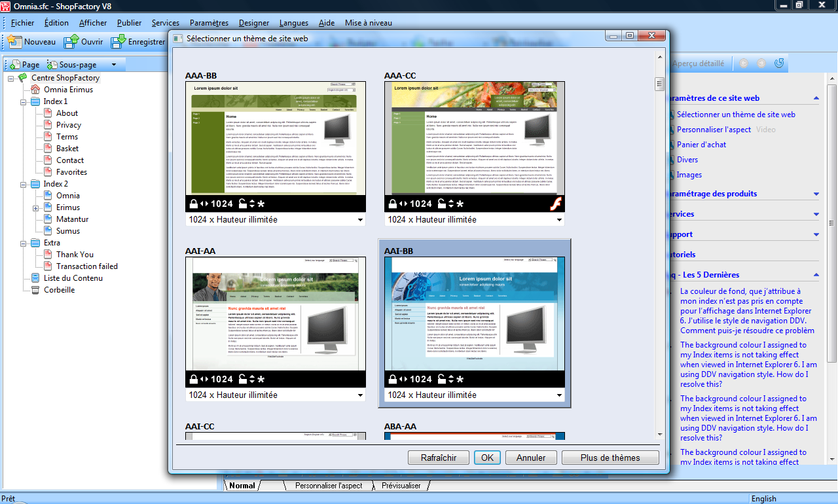Select the AAI-AA theme thumbnail
The width and height of the screenshot is (838, 504).
(x=275, y=314)
